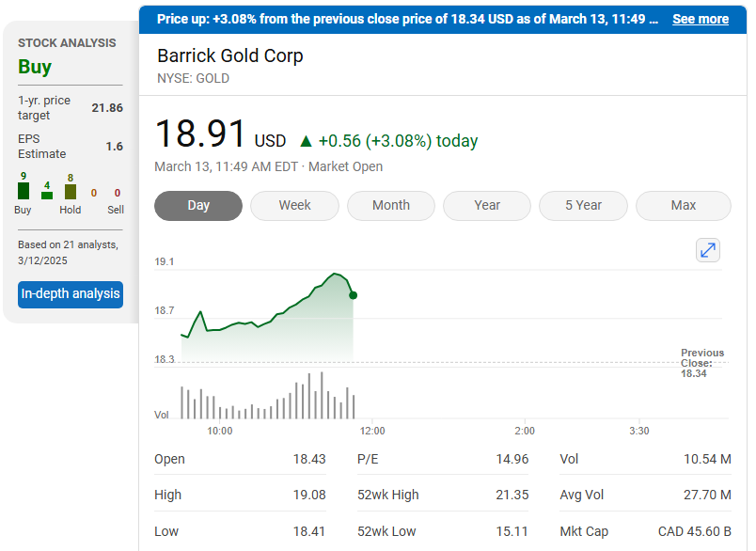The width and height of the screenshot is (756, 551).
Task: Click the short green bar labeled 4
Action: pyautogui.click(x=47, y=195)
